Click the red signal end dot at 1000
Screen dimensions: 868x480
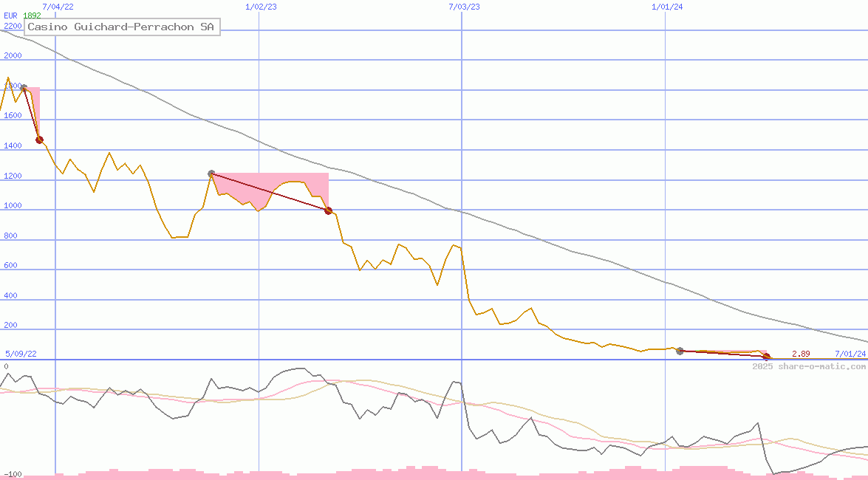(328, 211)
